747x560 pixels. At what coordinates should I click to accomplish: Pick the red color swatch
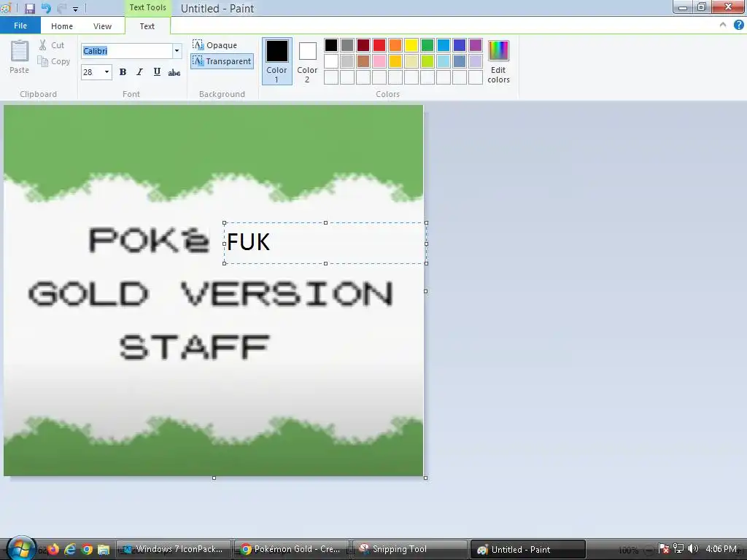(379, 45)
